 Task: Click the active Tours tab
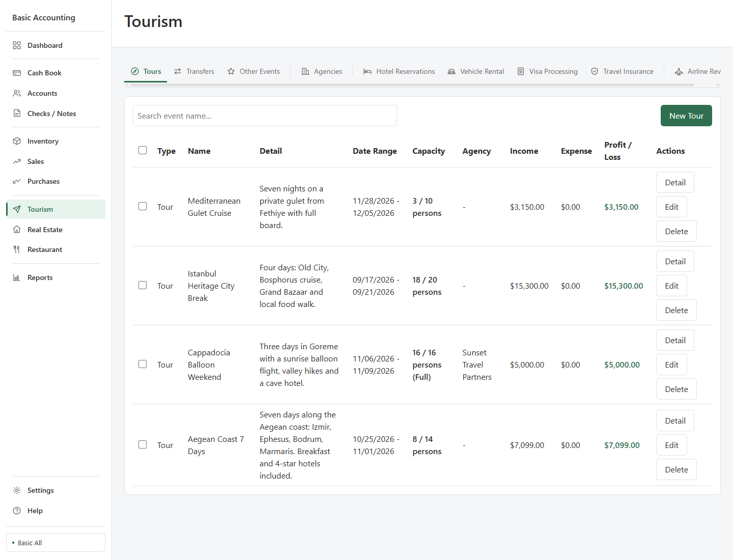tap(146, 72)
